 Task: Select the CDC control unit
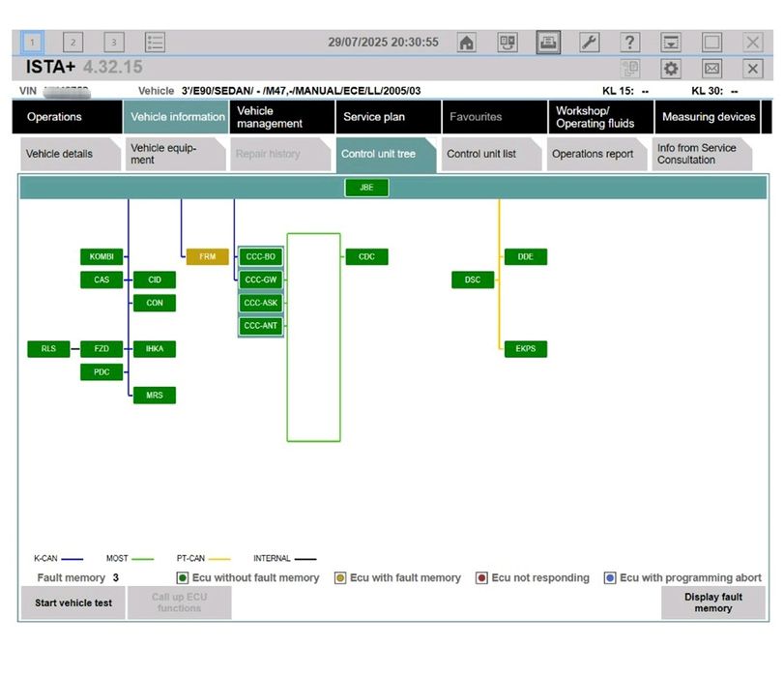click(x=366, y=256)
